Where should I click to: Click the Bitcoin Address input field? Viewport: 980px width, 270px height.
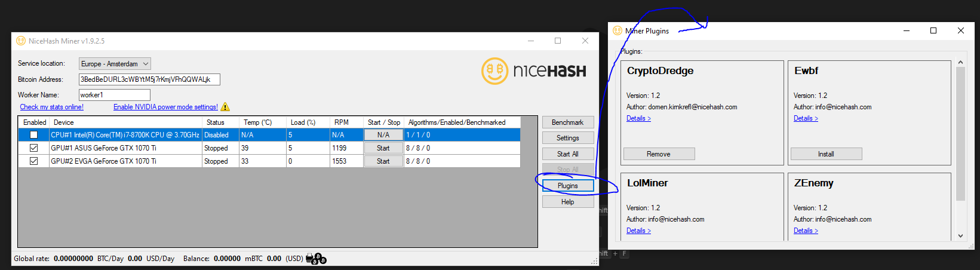[x=149, y=79]
